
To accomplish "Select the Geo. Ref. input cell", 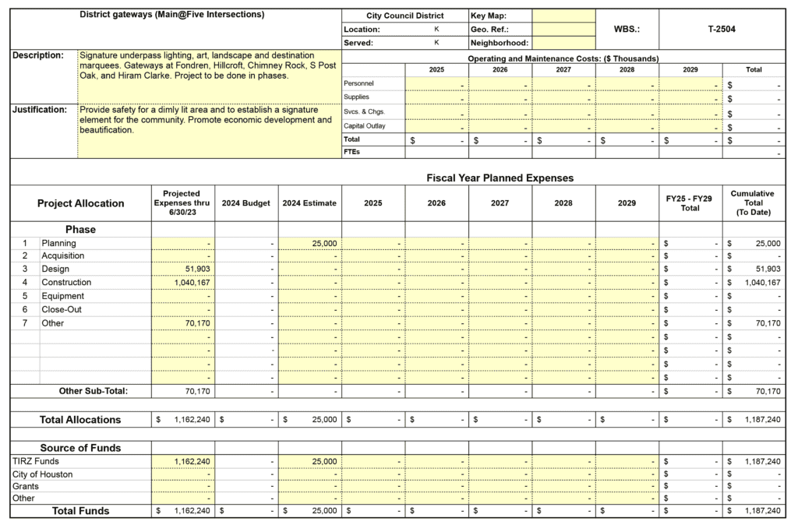I will [564, 30].
